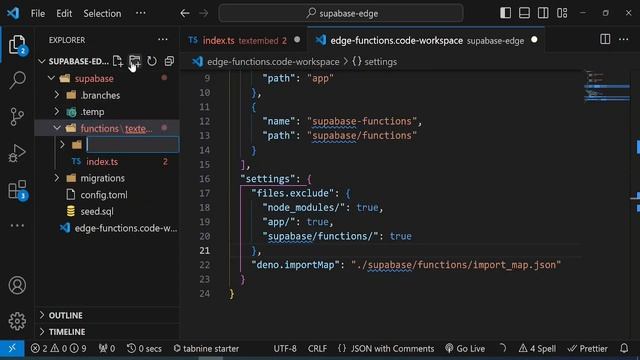Expand the .temp folder
This screenshot has width=640, height=360.
coord(57,111)
